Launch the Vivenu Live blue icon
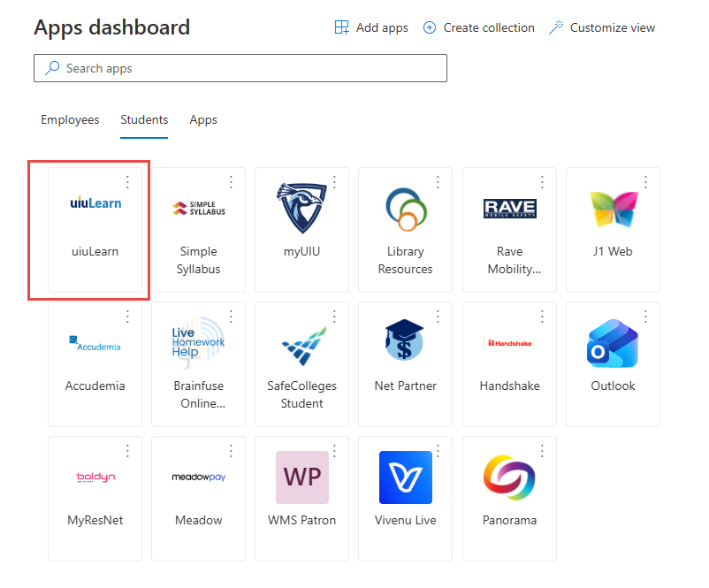The image size is (709, 588). coord(406,477)
